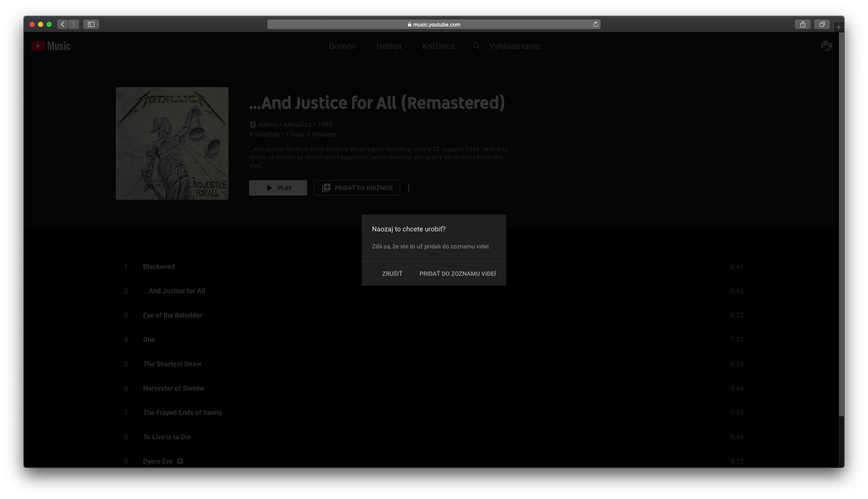This screenshot has height=499, width=868.
Task: Click the YouTube Music logo
Action: click(x=50, y=46)
